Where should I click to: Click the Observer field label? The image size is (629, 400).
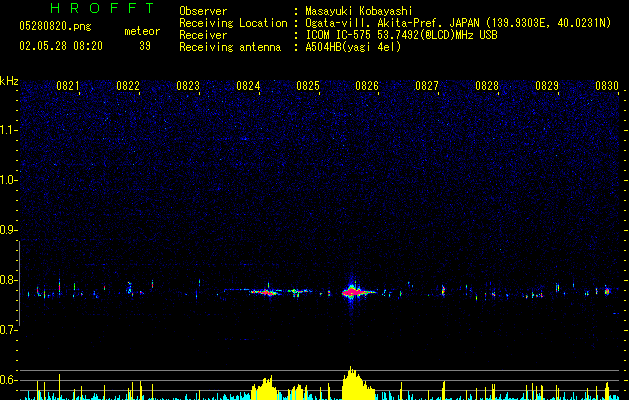coord(203,11)
